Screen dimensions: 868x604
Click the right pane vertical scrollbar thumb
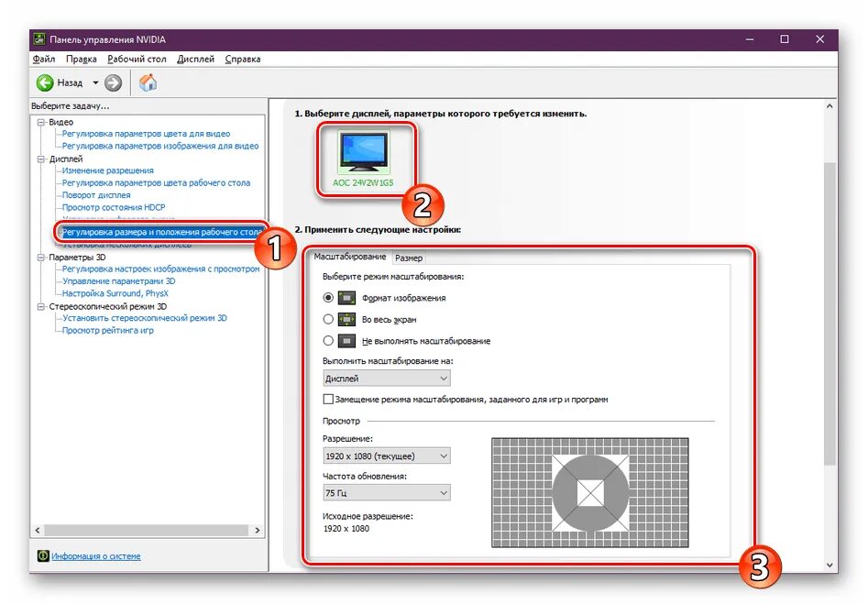tap(830, 313)
